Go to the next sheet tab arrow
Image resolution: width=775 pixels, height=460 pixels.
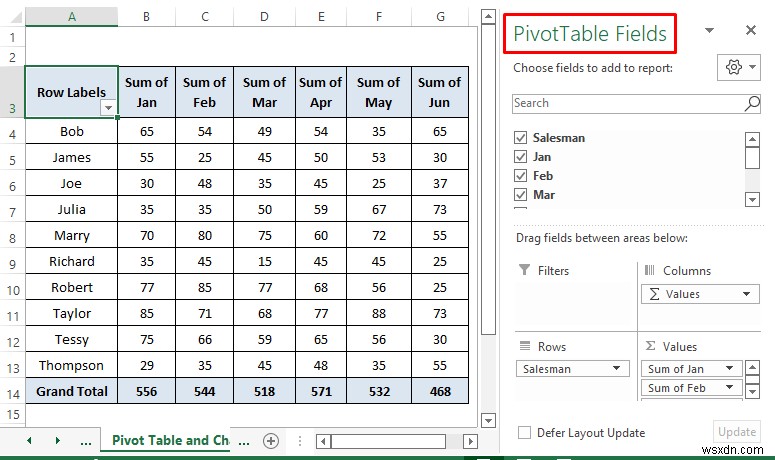(57, 440)
